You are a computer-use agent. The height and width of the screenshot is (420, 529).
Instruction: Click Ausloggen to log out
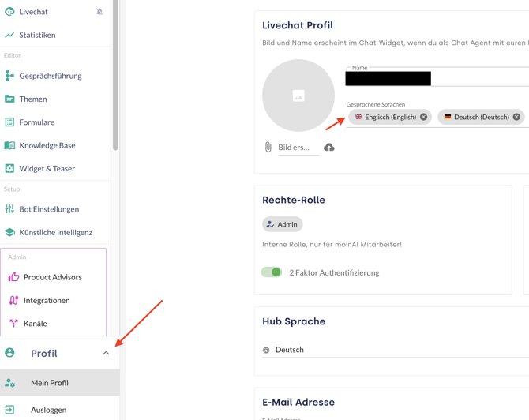coord(48,410)
